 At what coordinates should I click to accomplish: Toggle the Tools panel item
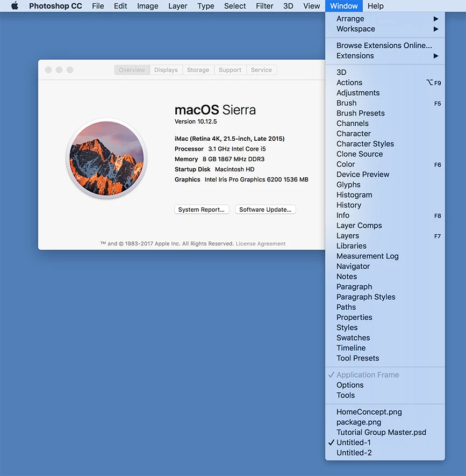(385, 395)
